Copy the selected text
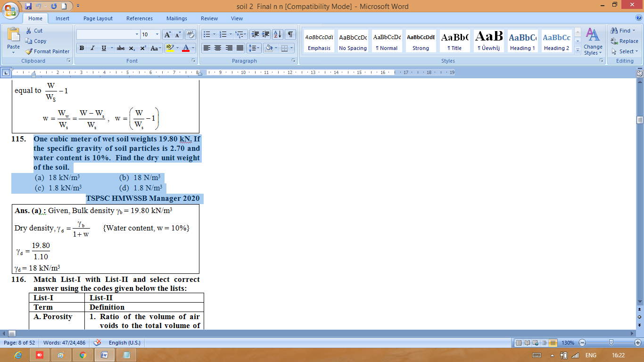Screen dimensions: 644x362 (35, 41)
